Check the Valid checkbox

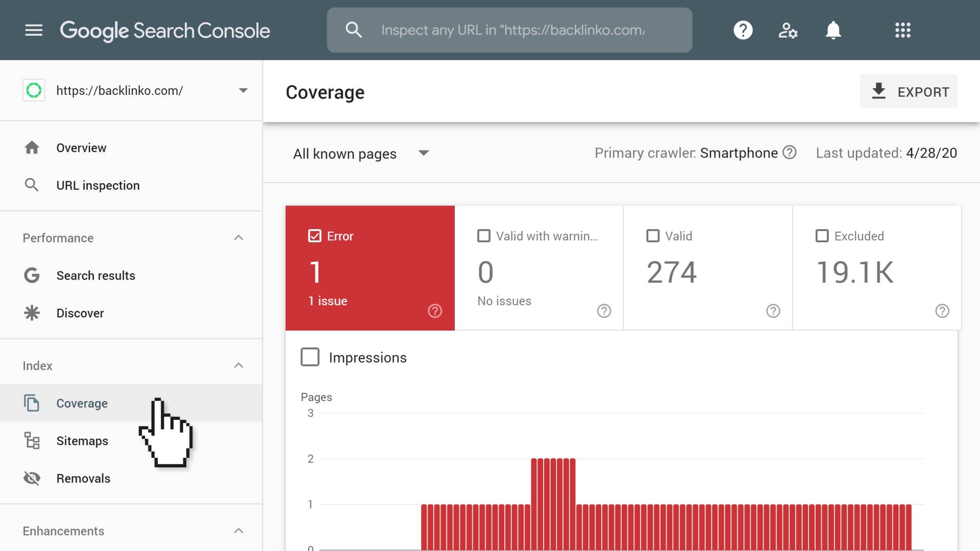[653, 236]
